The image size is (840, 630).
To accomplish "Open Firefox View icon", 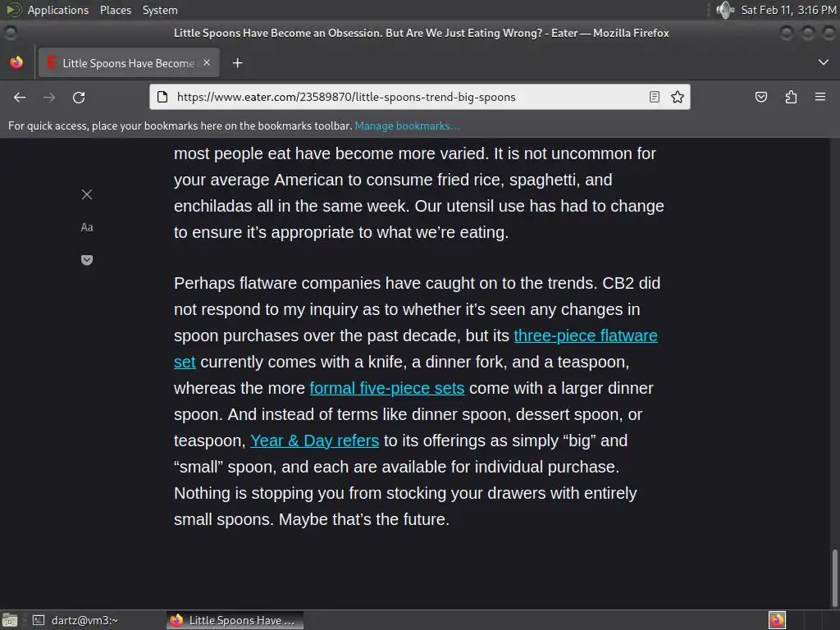I will click(16, 62).
